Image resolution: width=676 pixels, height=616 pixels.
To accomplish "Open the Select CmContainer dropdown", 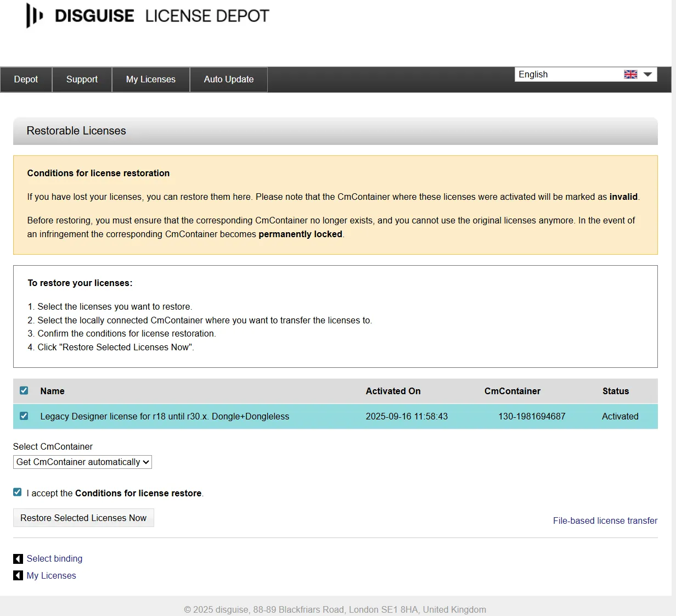I will point(82,462).
